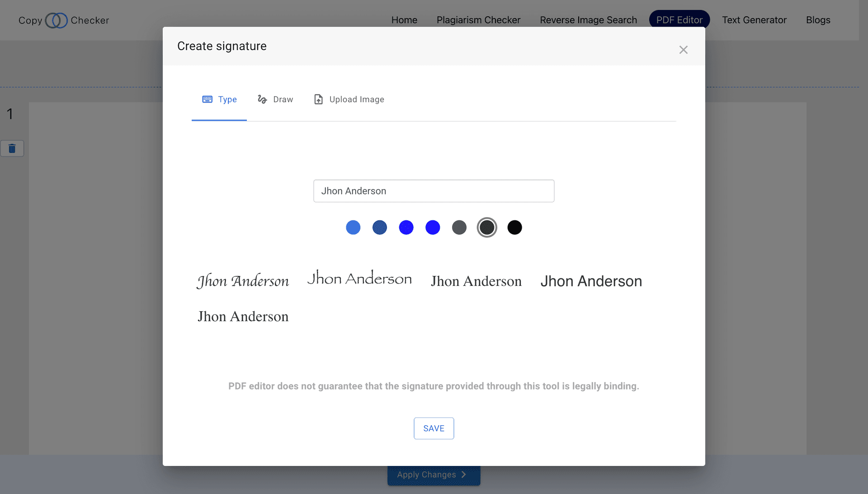Open the Blogs page

click(818, 20)
